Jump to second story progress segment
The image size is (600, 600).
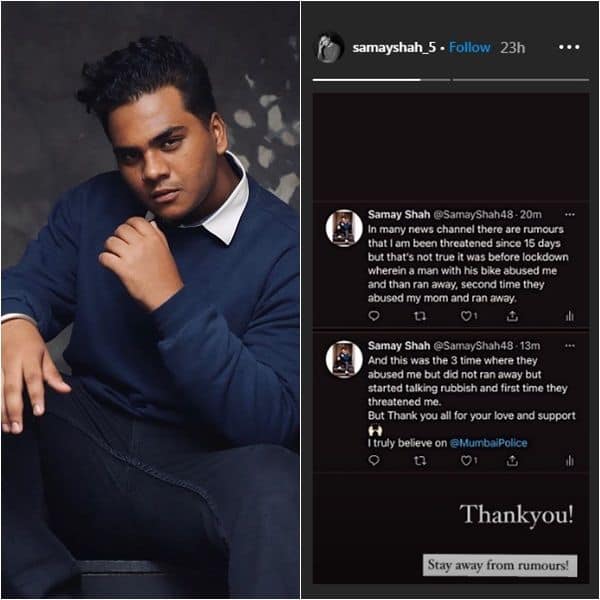pyautogui.click(x=521, y=80)
